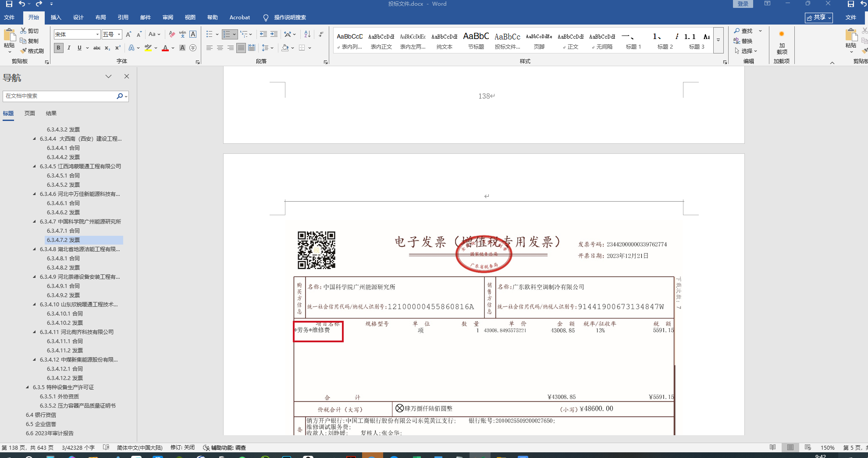Apply the 标题 1 style

tap(633, 40)
